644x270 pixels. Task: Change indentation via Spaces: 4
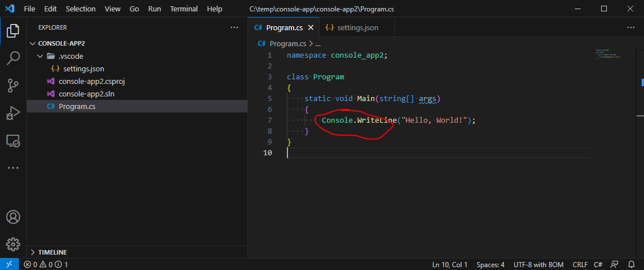pyautogui.click(x=490, y=265)
